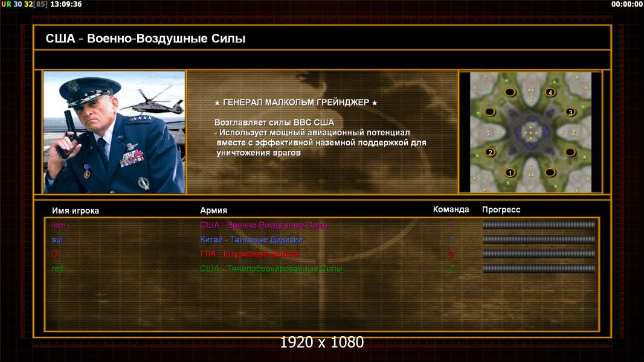Click the line 'Возглавляет силы ВВС США'

point(274,122)
